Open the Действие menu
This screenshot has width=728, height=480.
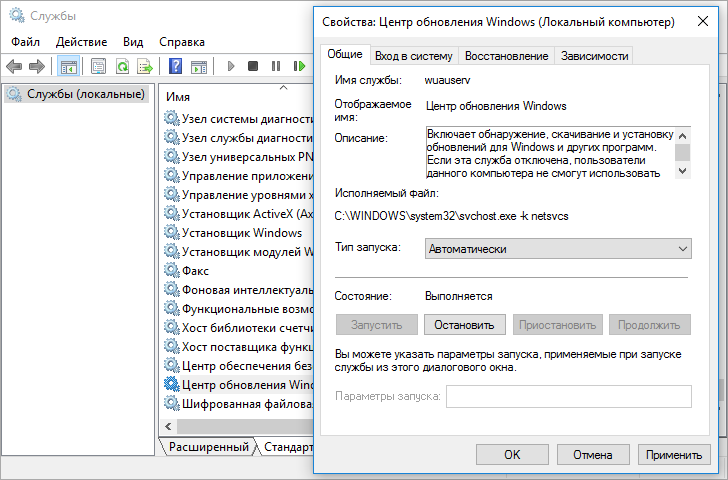point(82,42)
